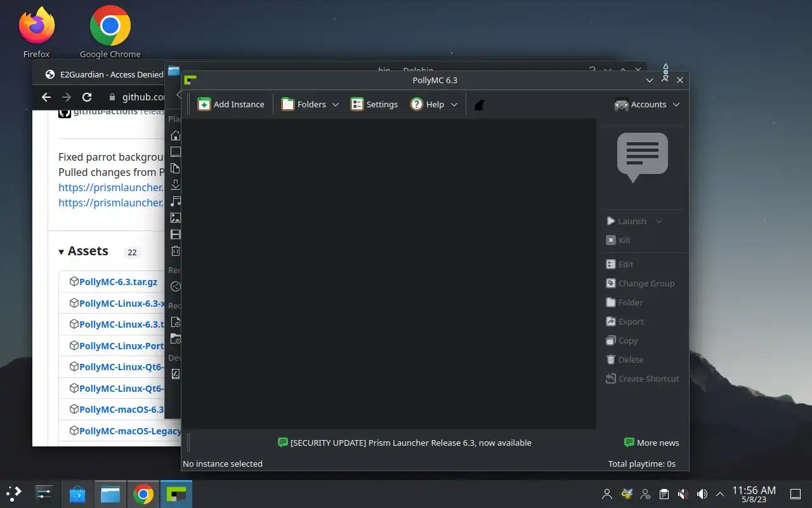Screen dimensions: 812x508
Task: Click 'Total playtime: 0s' in status bar
Action: click(x=642, y=464)
